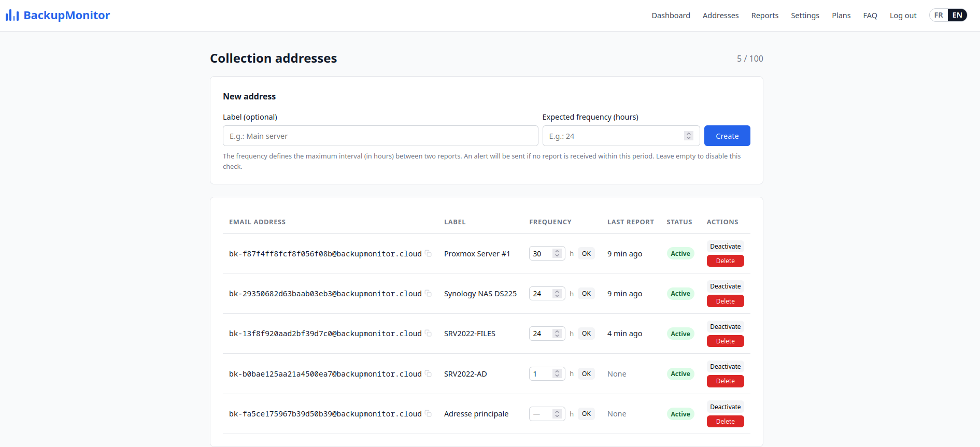
Task: Confirm frequency with OK for Proxmox Server #1
Action: (586, 253)
